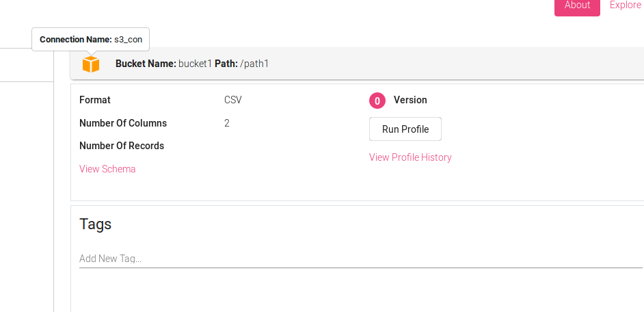Open the About page
644x312 pixels.
click(x=577, y=5)
